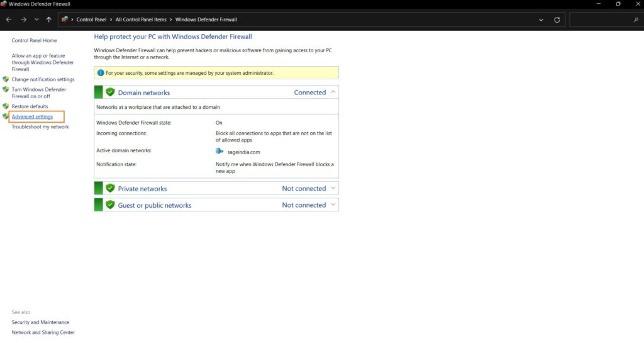Click shield icon beside Restore defaults
Viewport: 644px width, 343px height.
point(6,106)
